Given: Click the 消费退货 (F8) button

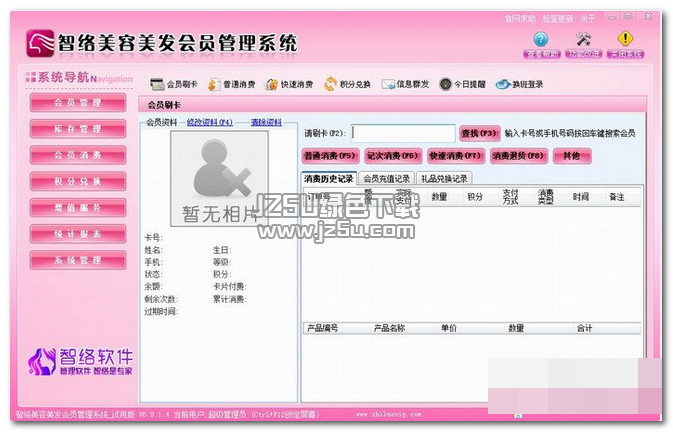Looking at the screenshot, I should pyautogui.click(x=518, y=156).
